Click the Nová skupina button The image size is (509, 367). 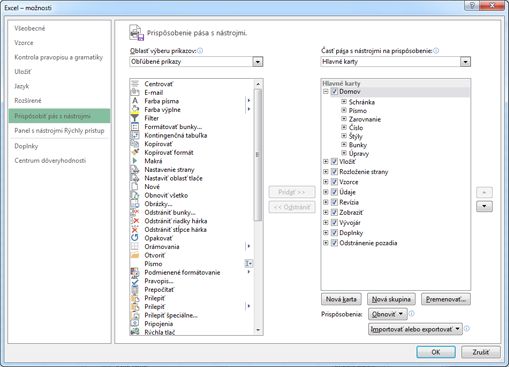[x=391, y=299]
